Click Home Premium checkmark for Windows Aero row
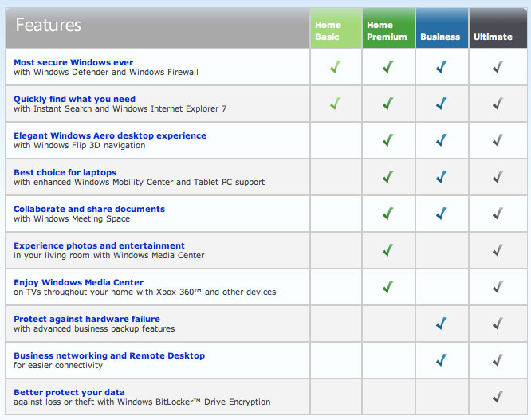This screenshot has width=531, height=420. 387,141
